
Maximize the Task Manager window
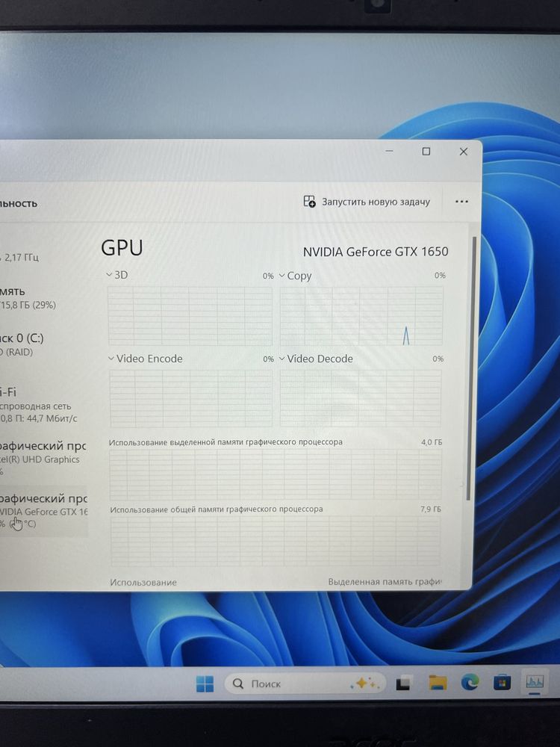pyautogui.click(x=426, y=151)
